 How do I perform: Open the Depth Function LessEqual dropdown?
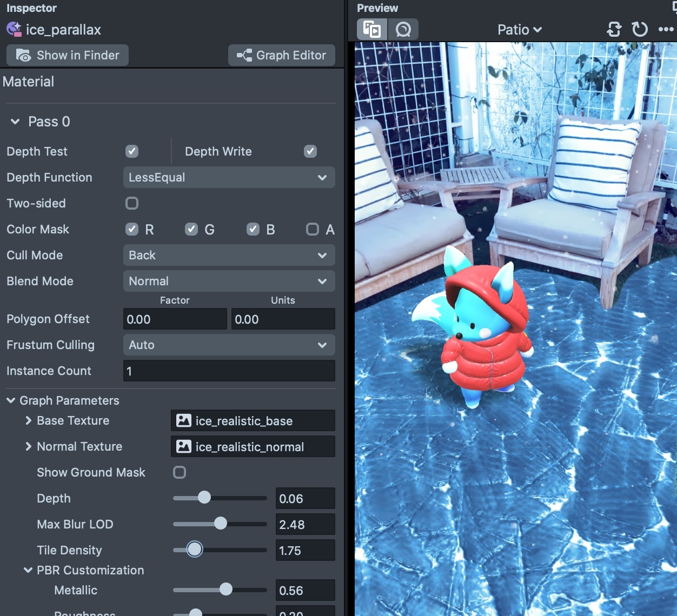tap(229, 177)
